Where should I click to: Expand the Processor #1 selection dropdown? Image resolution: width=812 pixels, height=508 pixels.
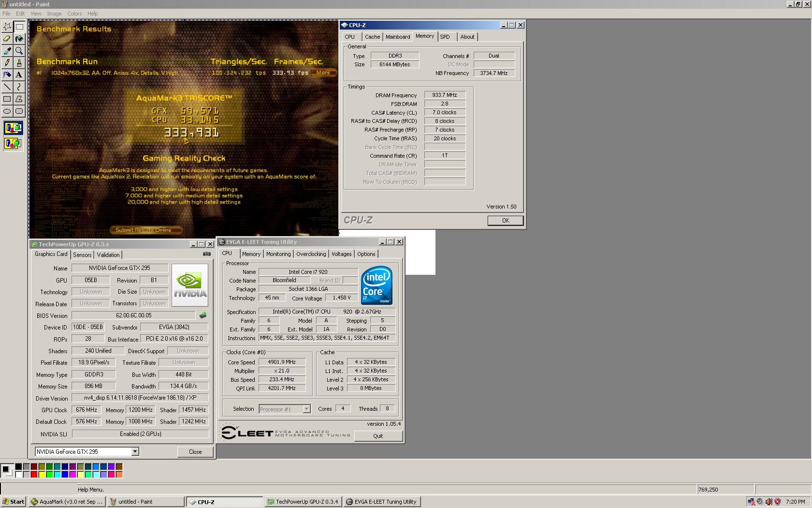click(306, 409)
